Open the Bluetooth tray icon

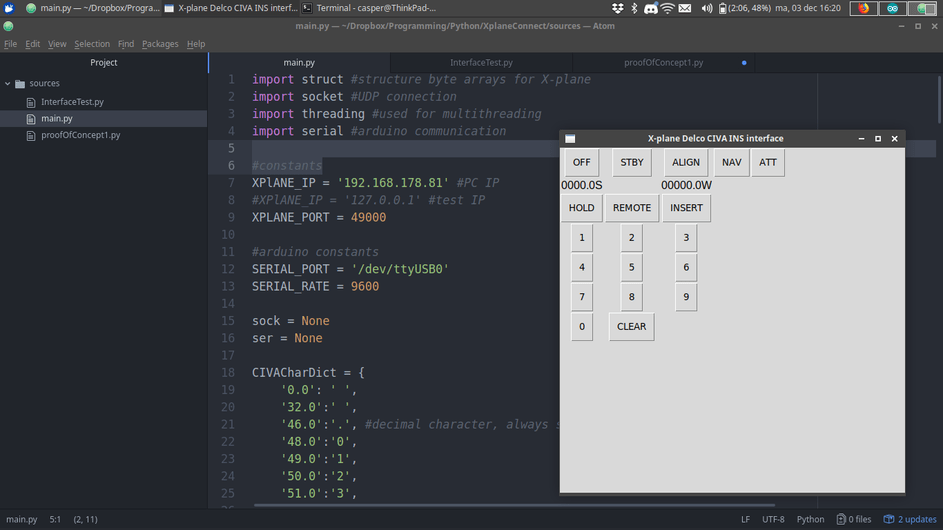634,8
